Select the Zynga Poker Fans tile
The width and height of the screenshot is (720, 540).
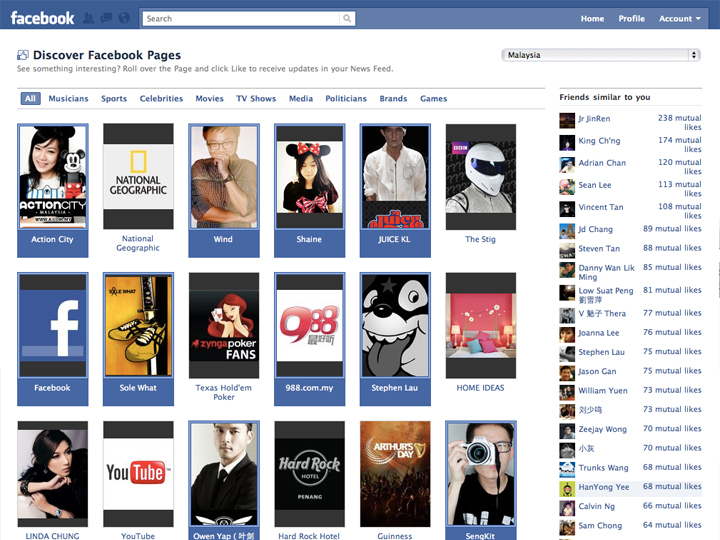(x=223, y=325)
